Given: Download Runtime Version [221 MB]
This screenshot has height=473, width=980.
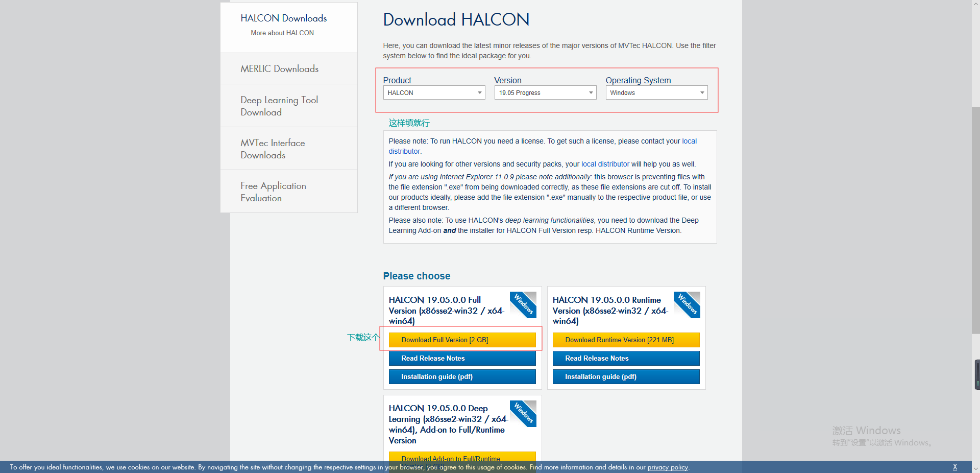Looking at the screenshot, I should [625, 340].
